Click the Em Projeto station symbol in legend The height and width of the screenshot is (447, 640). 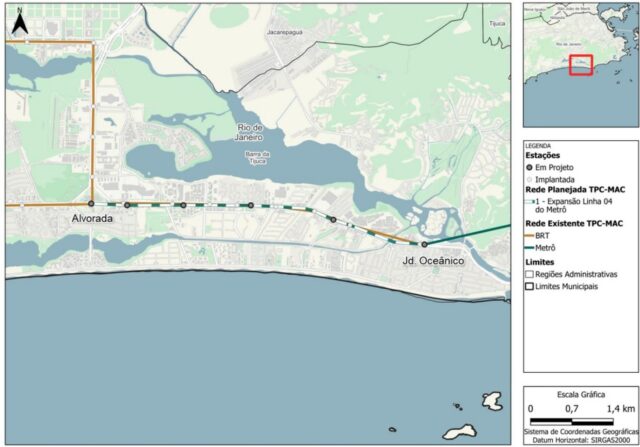tap(532, 167)
